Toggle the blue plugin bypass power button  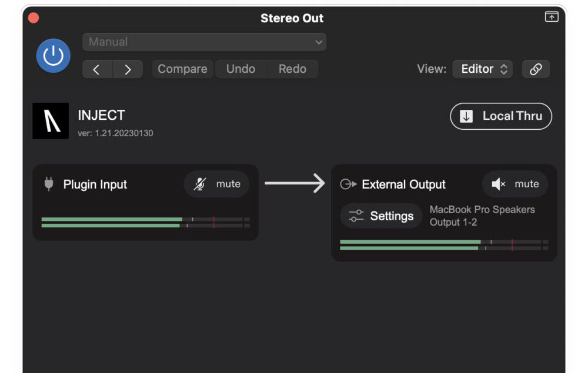pyautogui.click(x=52, y=55)
